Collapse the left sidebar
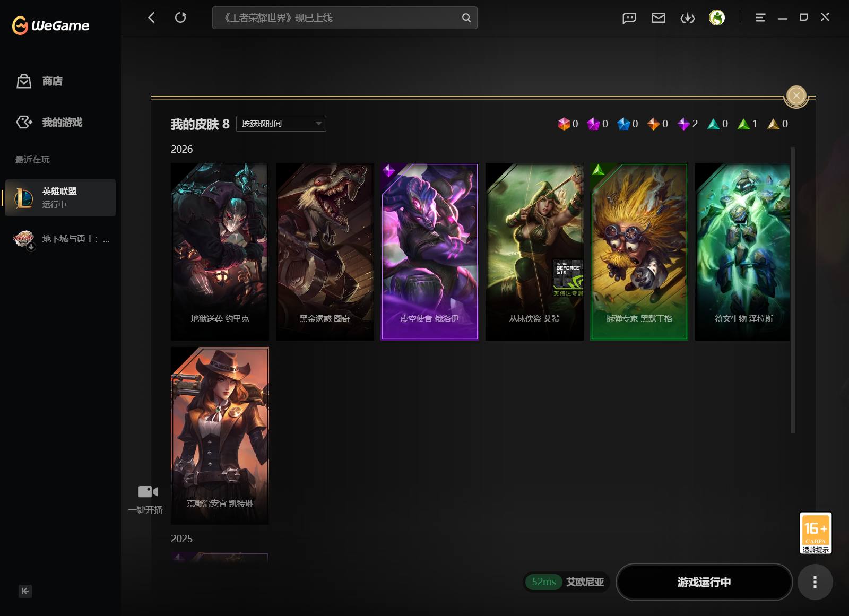The width and height of the screenshot is (849, 616). coord(25,591)
